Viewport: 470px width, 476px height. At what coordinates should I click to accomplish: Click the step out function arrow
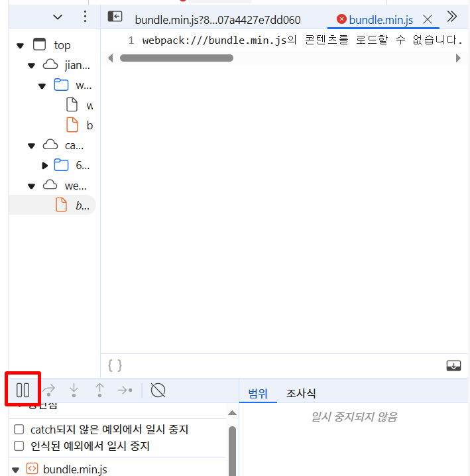99,390
